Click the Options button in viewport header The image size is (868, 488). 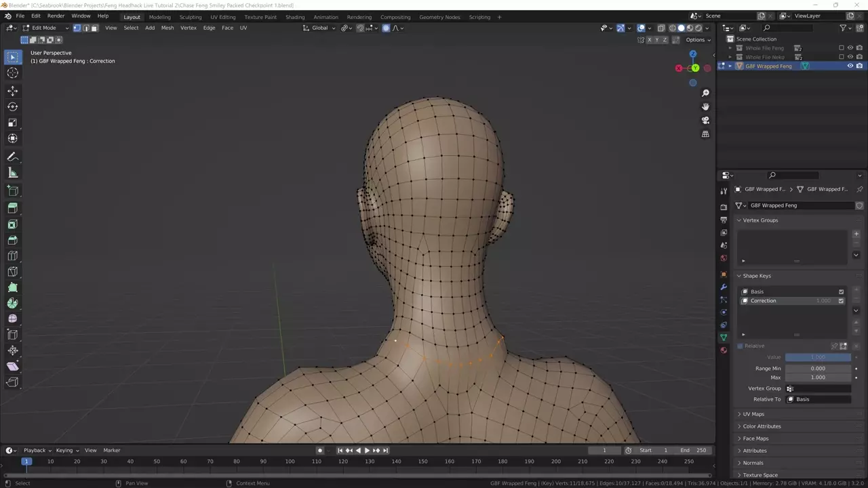(x=697, y=39)
